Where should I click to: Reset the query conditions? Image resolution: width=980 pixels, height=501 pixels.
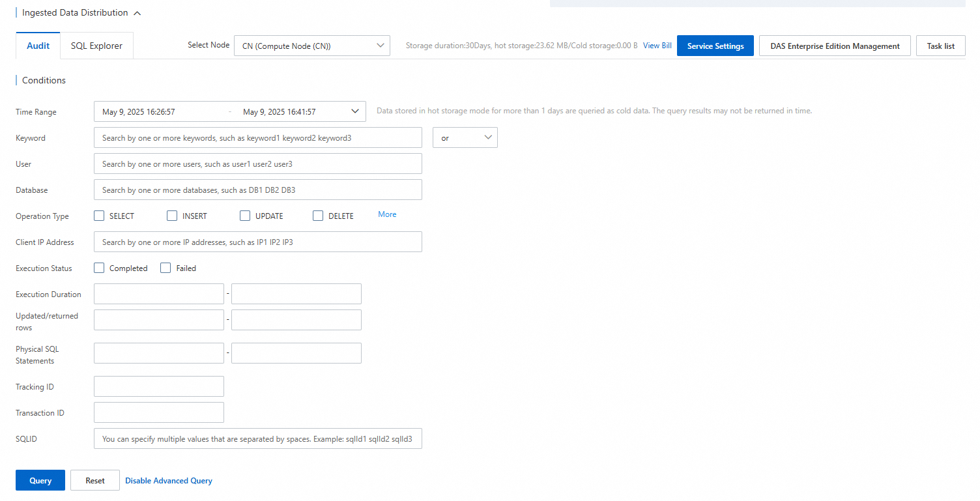95,480
